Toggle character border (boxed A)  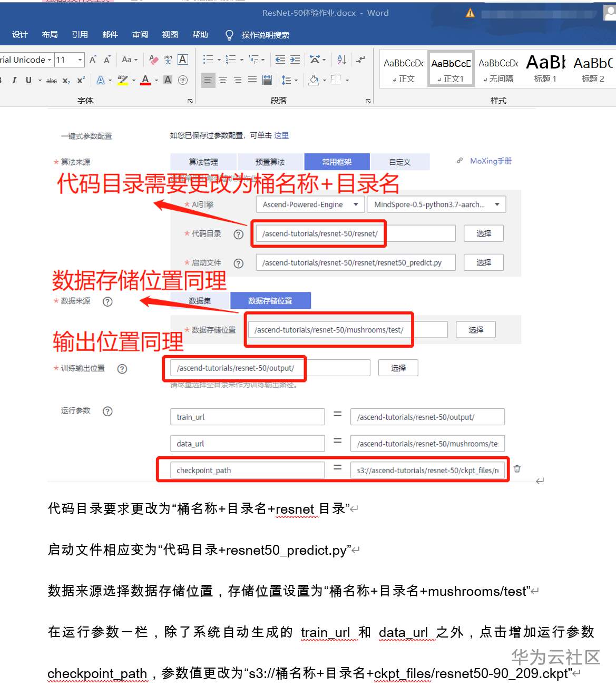(183, 60)
